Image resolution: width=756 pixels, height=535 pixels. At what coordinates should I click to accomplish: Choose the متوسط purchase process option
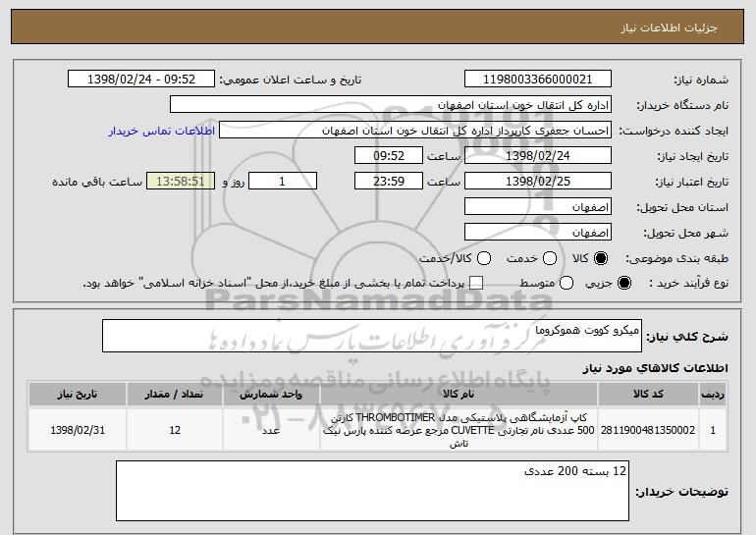click(567, 283)
